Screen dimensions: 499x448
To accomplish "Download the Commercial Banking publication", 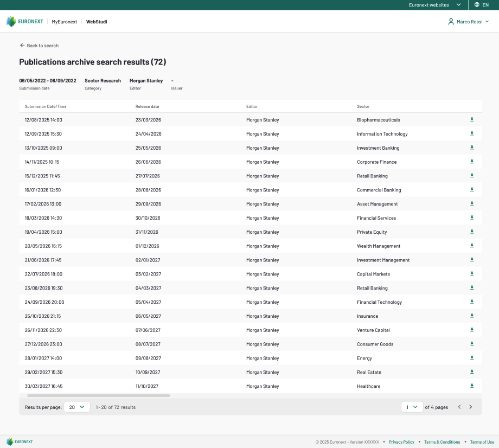I will 472,190.
